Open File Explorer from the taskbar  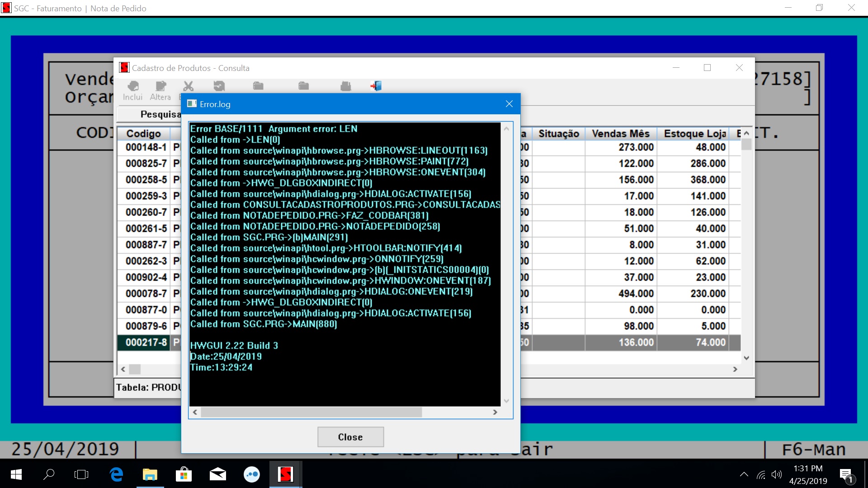(150, 474)
